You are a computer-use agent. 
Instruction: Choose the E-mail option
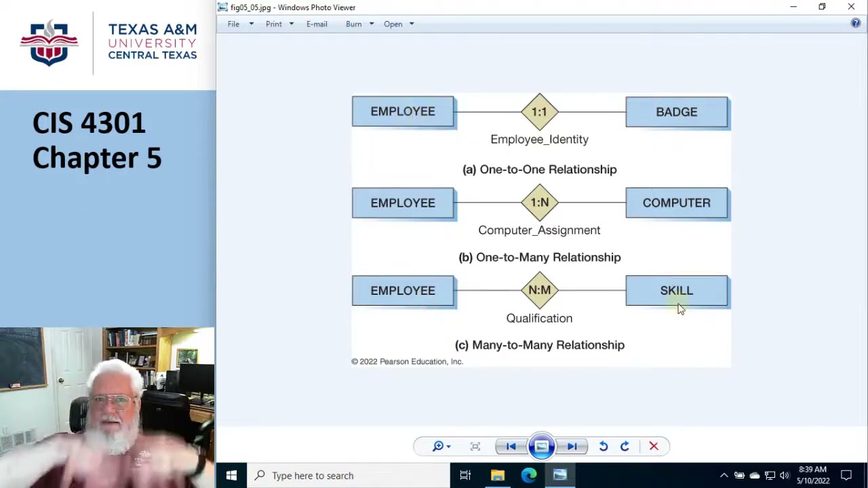point(317,24)
